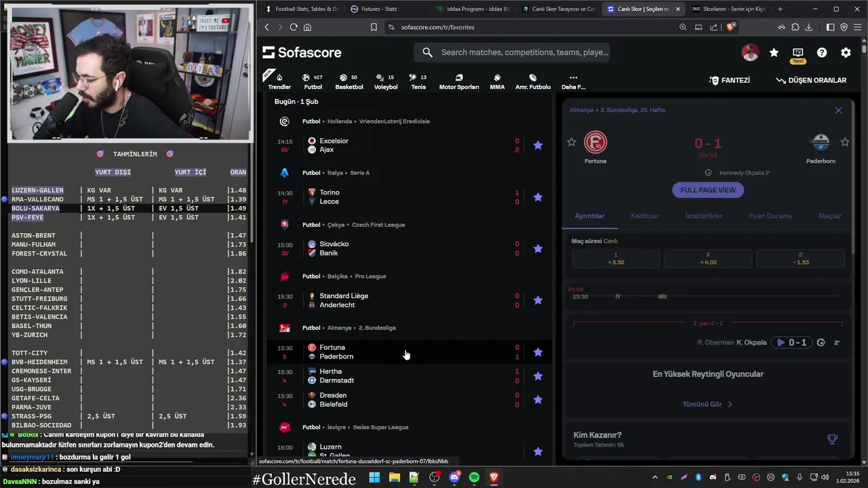
Task: Switch to Ayrıntılar tab
Action: pos(589,216)
